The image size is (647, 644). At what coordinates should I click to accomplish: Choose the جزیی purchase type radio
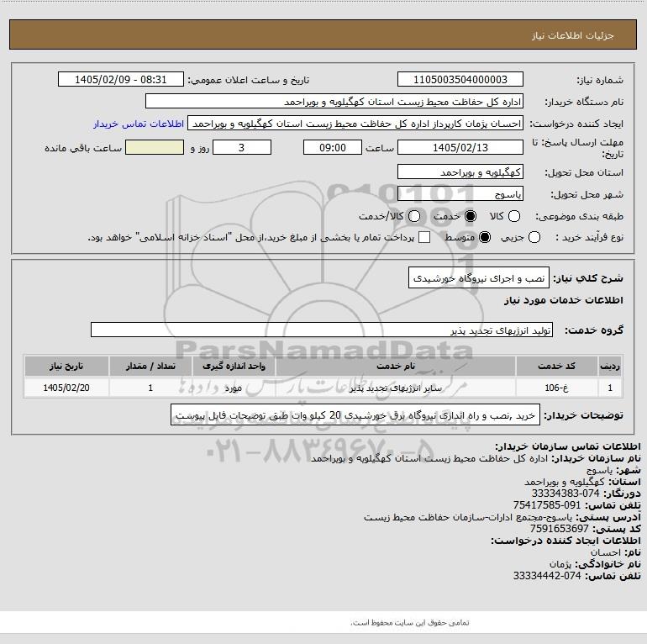pos(534,237)
